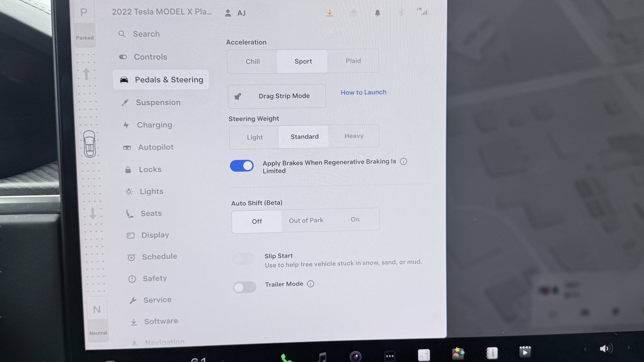Tap the down arrow in the gear strip
Viewport: 644px width, 362px height.
coord(93,213)
